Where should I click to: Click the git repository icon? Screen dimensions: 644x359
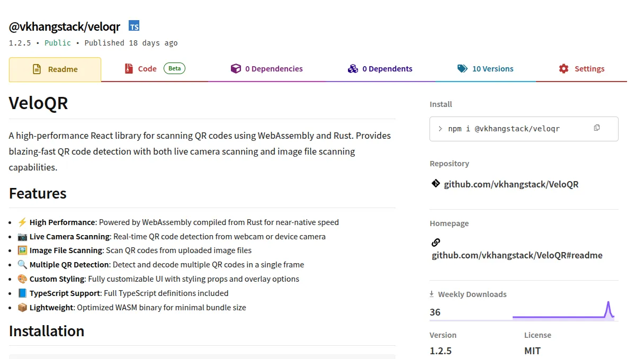(436, 184)
